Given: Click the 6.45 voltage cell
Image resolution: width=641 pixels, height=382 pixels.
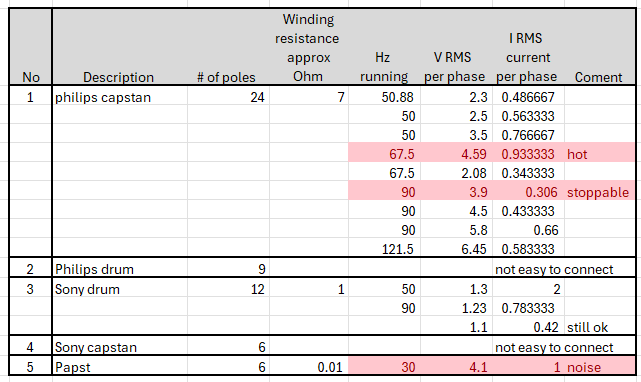Looking at the screenshot, I should [x=456, y=249].
